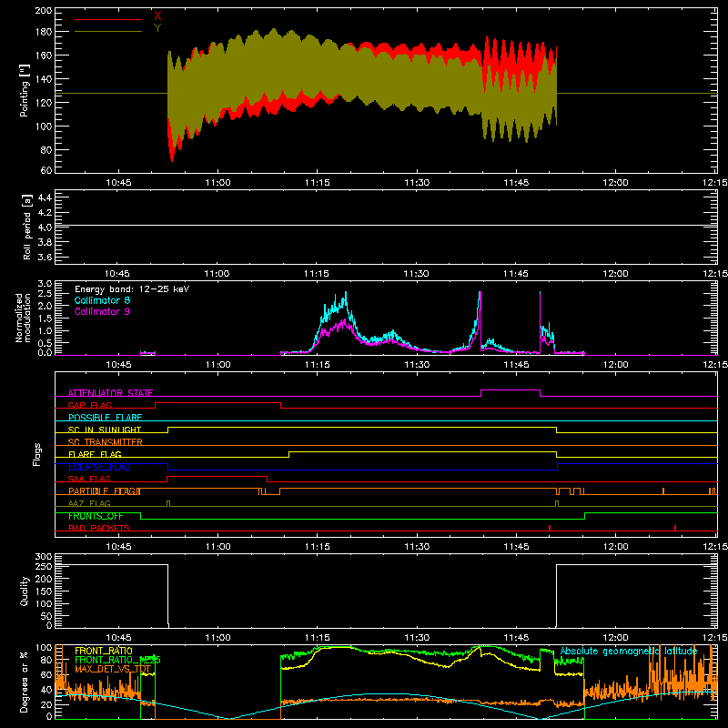728x728 pixels.
Task: Click the '60' tick on Pointing axis
Action: click(46, 170)
